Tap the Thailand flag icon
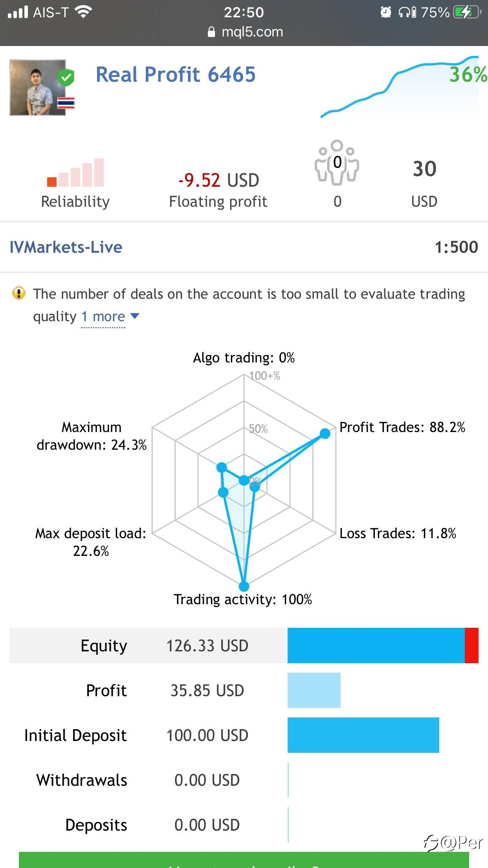Viewport: 488px width, 868px height. coord(66,103)
